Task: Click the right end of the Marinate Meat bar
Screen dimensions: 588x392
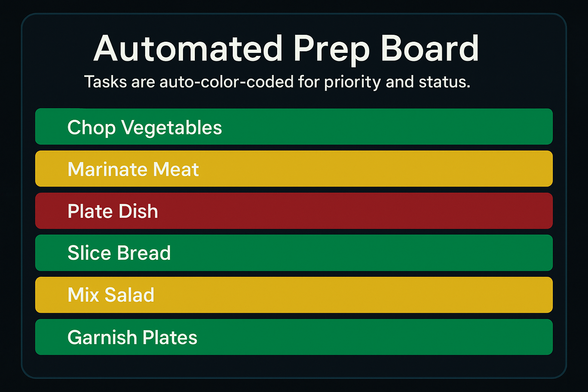Action: [540, 169]
